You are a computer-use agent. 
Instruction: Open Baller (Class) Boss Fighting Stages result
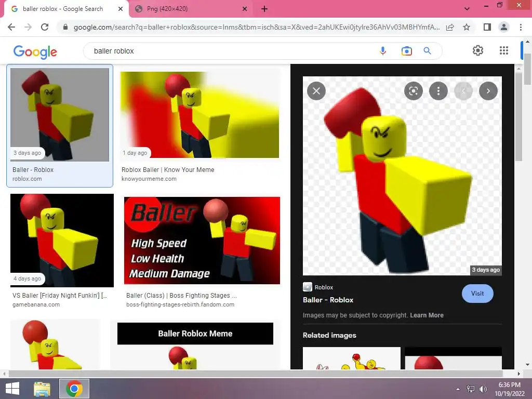point(181,296)
